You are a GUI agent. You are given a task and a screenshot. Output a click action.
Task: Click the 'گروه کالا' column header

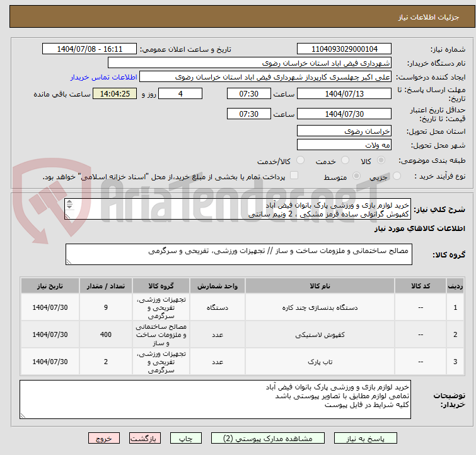tap(161, 286)
